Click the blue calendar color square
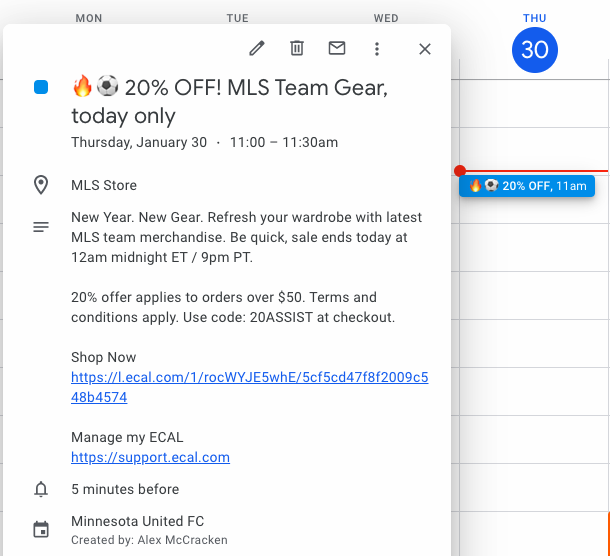 click(41, 87)
